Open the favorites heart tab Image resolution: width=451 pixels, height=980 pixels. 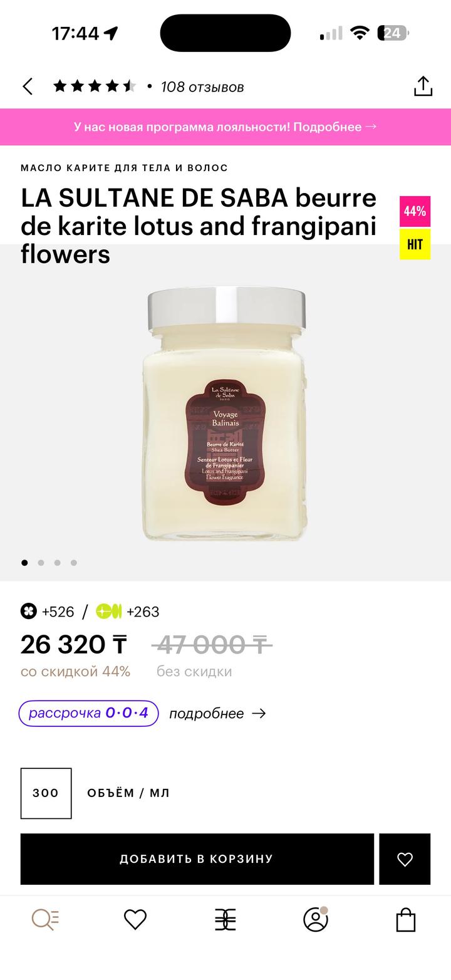click(135, 920)
